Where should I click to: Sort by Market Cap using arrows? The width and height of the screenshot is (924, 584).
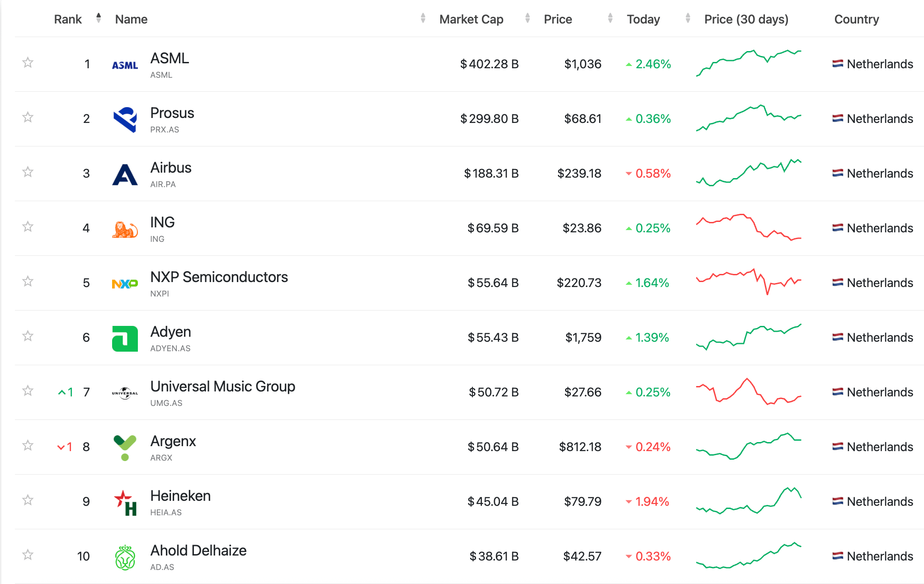click(527, 19)
